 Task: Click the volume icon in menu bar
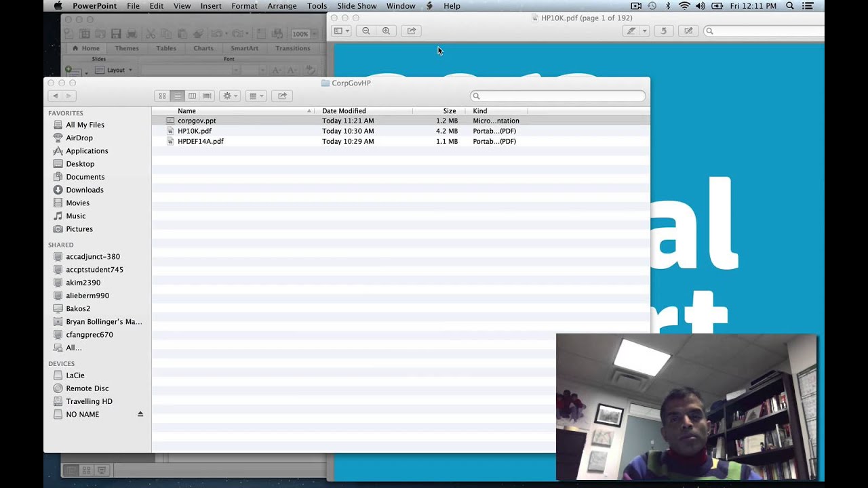pyautogui.click(x=701, y=5)
